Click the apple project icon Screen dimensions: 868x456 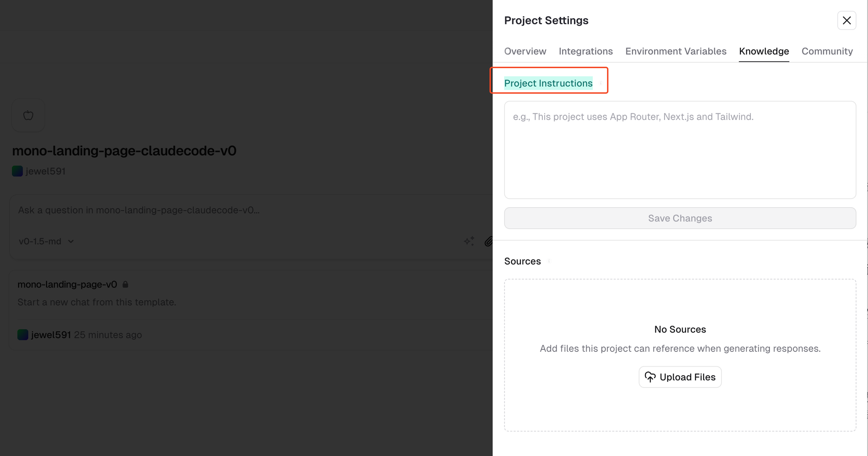click(28, 116)
